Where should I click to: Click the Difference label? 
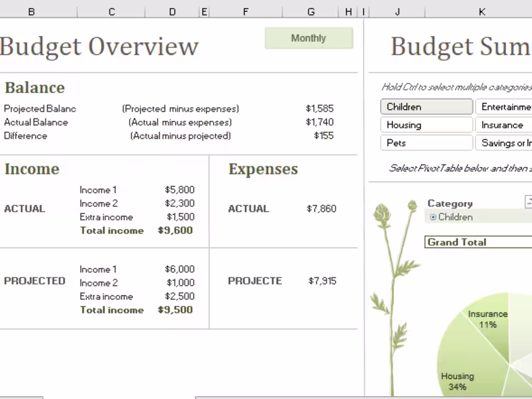tap(25, 136)
